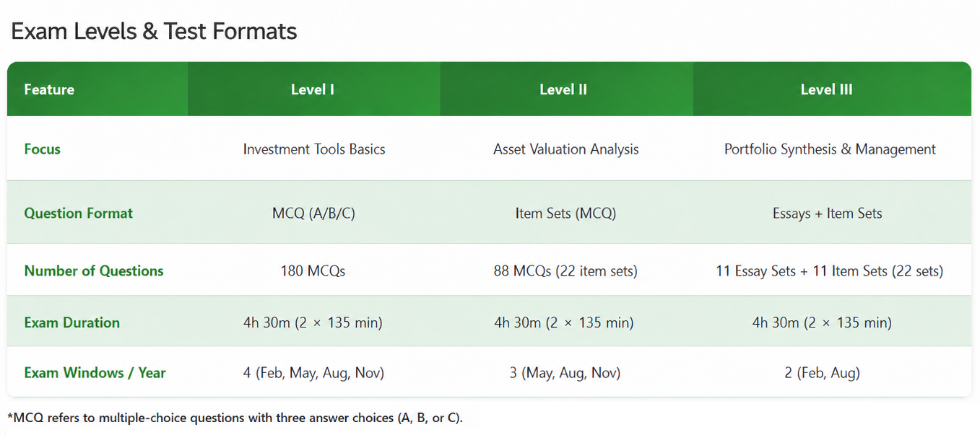Click the Number of Questions row label
This screenshot has height=435, width=980.
(x=94, y=271)
